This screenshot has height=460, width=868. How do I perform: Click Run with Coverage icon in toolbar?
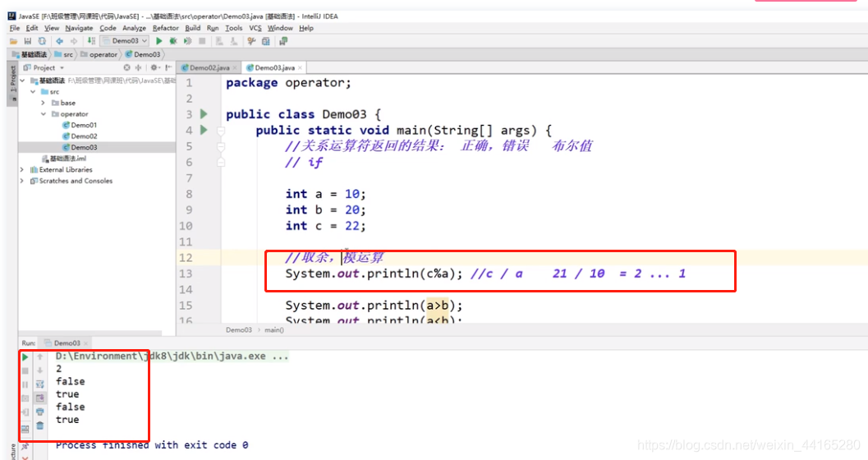188,41
